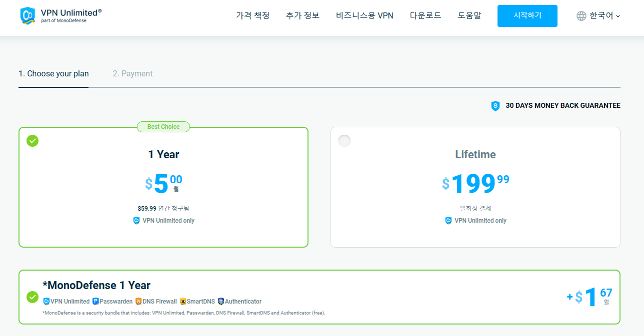Open the 가격 책정 menu item
Viewport: 644px width, 336px height.
pos(252,15)
